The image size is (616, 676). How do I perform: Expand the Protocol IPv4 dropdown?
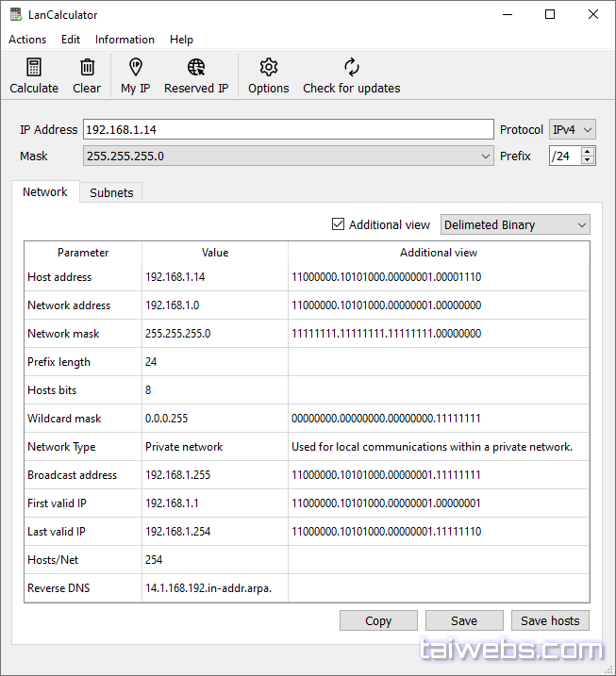(573, 129)
